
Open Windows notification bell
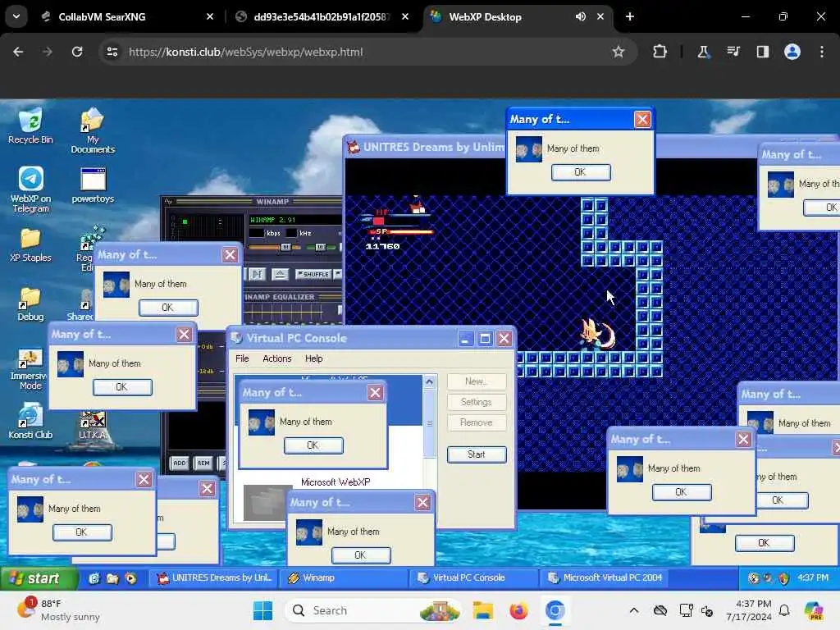[784, 610]
